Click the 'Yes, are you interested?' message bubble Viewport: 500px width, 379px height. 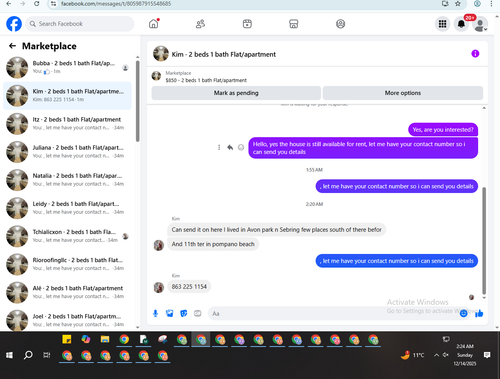pyautogui.click(x=443, y=130)
